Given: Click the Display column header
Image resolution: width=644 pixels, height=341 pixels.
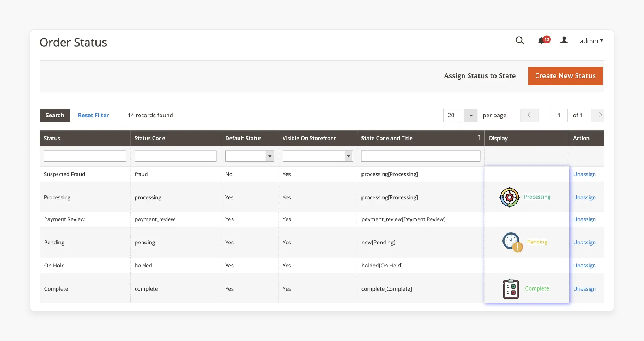Looking at the screenshot, I should pyautogui.click(x=527, y=138).
